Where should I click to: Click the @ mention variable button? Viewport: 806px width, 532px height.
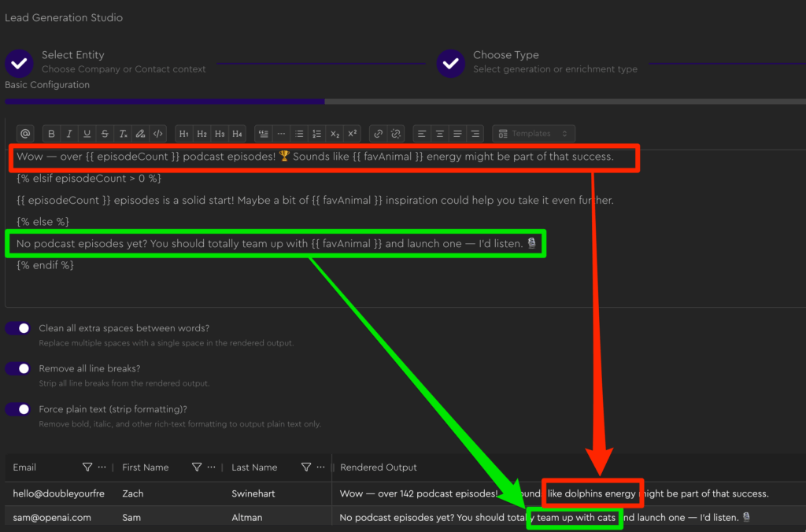(x=25, y=134)
